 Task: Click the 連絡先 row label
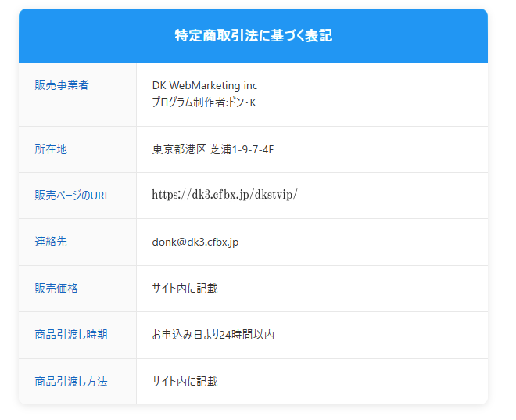click(x=51, y=242)
